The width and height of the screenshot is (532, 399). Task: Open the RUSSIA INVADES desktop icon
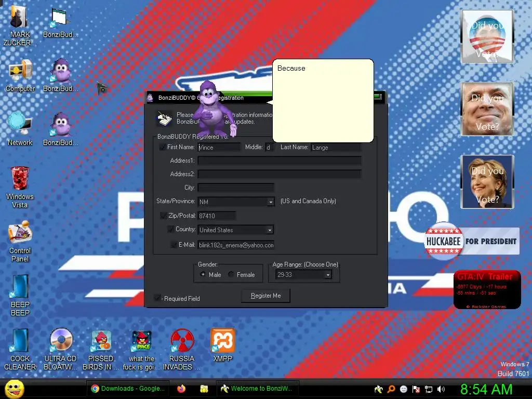(182, 350)
